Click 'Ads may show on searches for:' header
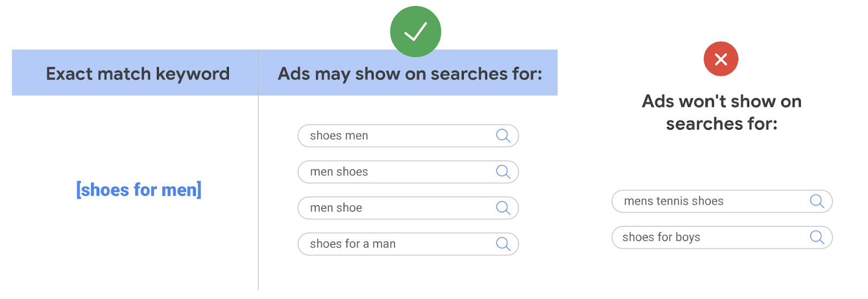This screenshot has height=299, width=868. pyautogui.click(x=410, y=74)
